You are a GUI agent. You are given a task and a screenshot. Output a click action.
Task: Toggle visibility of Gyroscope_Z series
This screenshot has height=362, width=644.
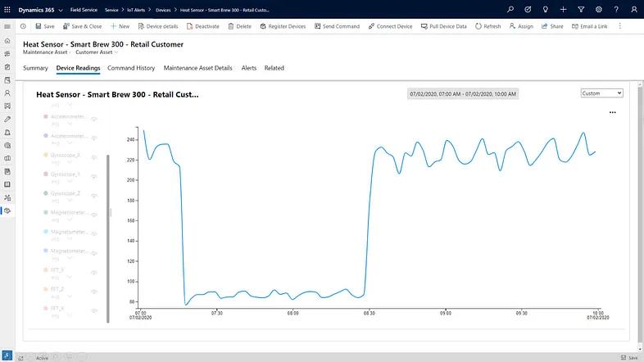pos(94,196)
